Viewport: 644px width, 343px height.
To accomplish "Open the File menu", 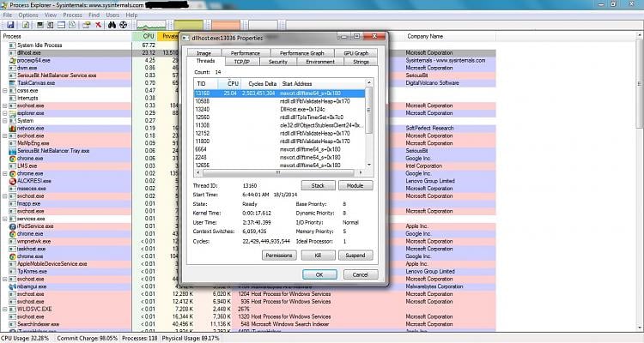I will (8, 15).
